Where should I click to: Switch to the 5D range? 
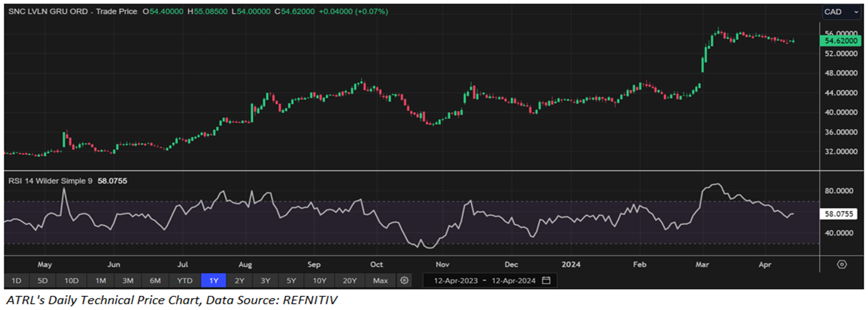click(x=43, y=280)
